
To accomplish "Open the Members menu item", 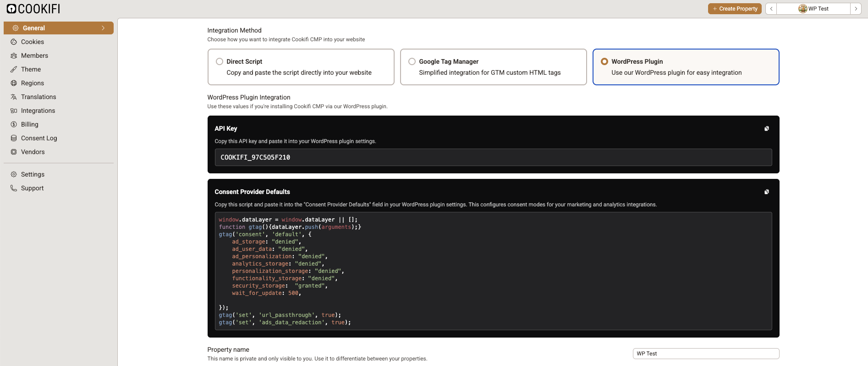I will tap(59, 55).
